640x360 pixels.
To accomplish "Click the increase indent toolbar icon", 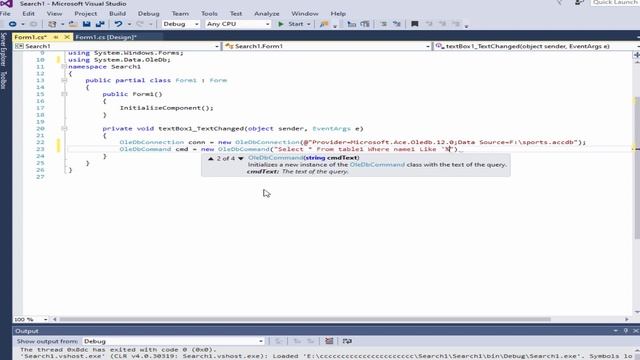I will coord(365,24).
